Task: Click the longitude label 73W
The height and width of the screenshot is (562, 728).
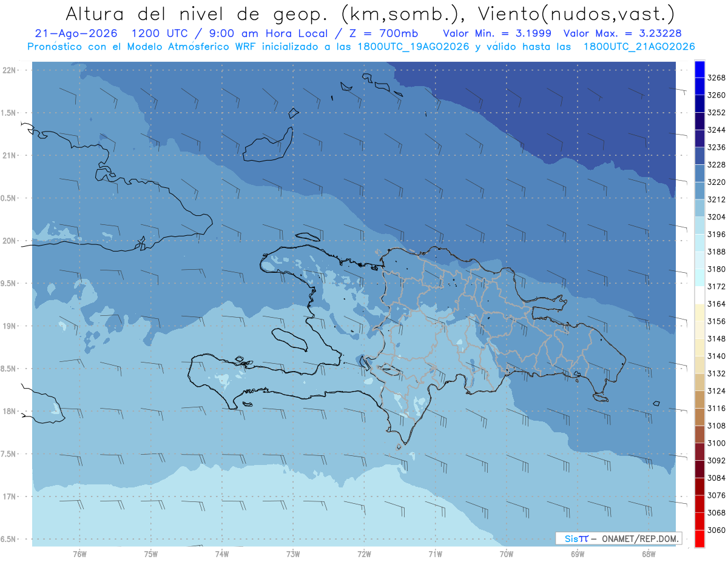Action: (x=293, y=554)
